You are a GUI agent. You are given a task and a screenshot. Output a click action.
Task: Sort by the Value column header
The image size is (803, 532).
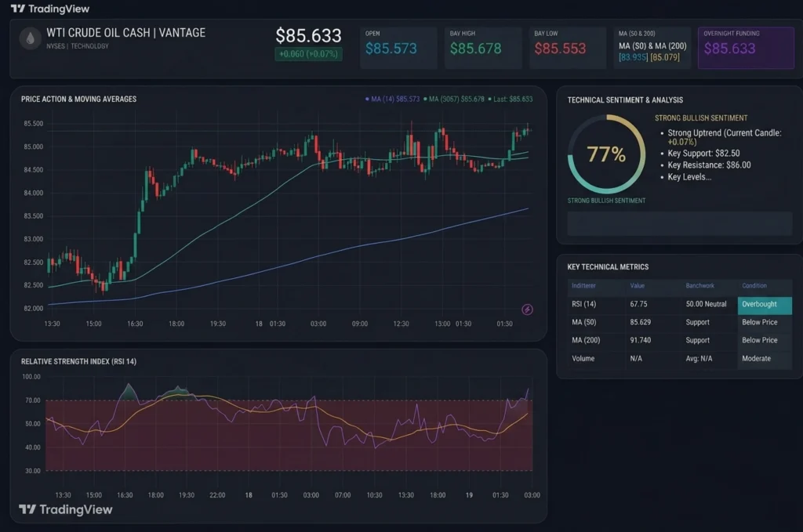[637, 285]
